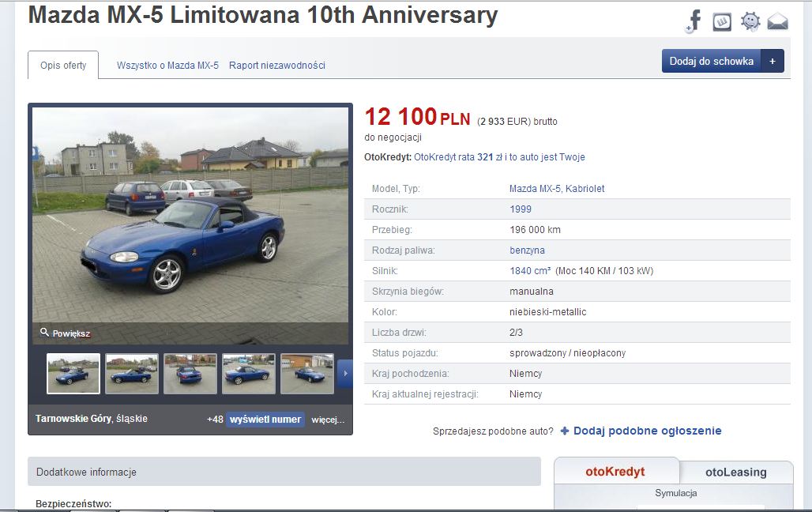Click the 12 100 PLN price
Viewport: 812px width, 512px height.
pyautogui.click(x=417, y=117)
